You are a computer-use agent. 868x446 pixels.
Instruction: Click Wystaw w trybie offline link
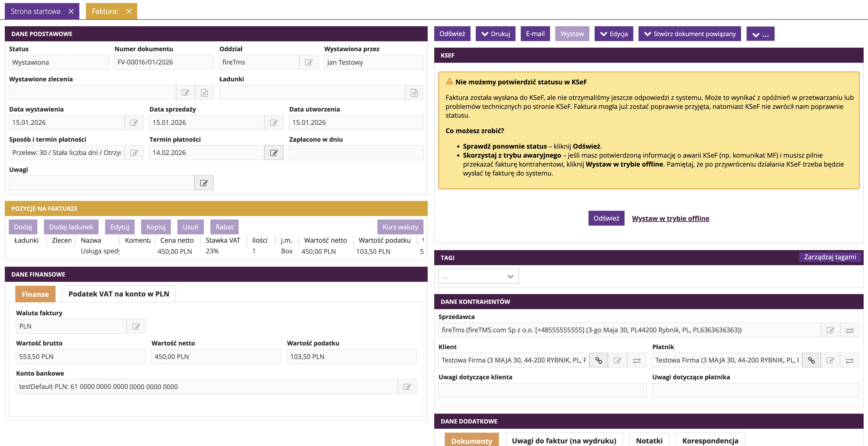coord(670,218)
